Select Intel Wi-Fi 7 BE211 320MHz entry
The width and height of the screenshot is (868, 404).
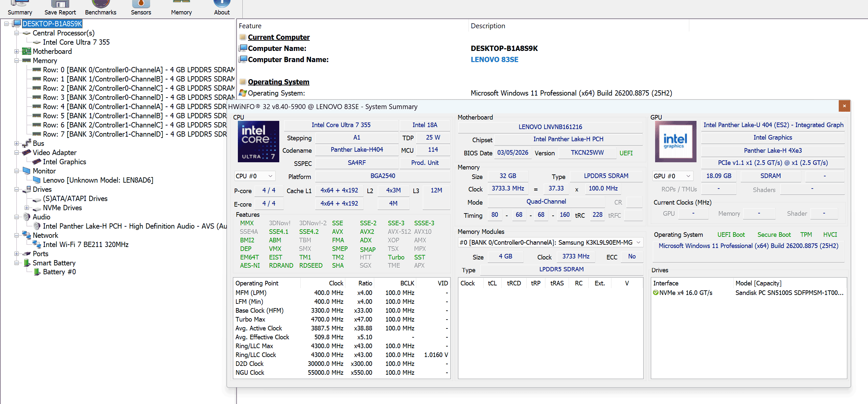pyautogui.click(x=86, y=245)
